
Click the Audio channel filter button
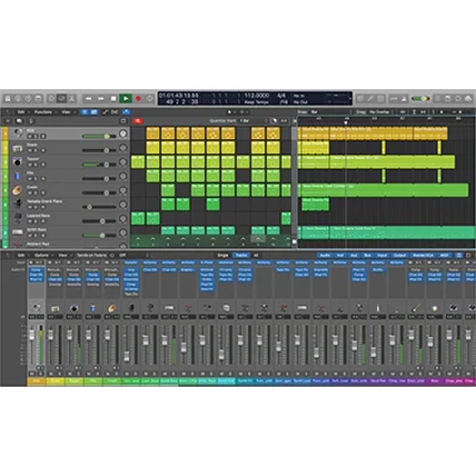[x=325, y=255]
